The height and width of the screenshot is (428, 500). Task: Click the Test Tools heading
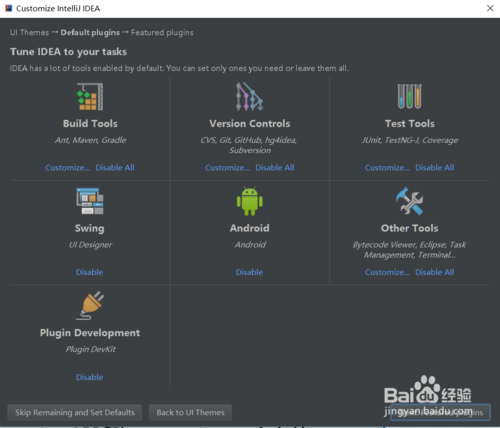pyautogui.click(x=410, y=123)
